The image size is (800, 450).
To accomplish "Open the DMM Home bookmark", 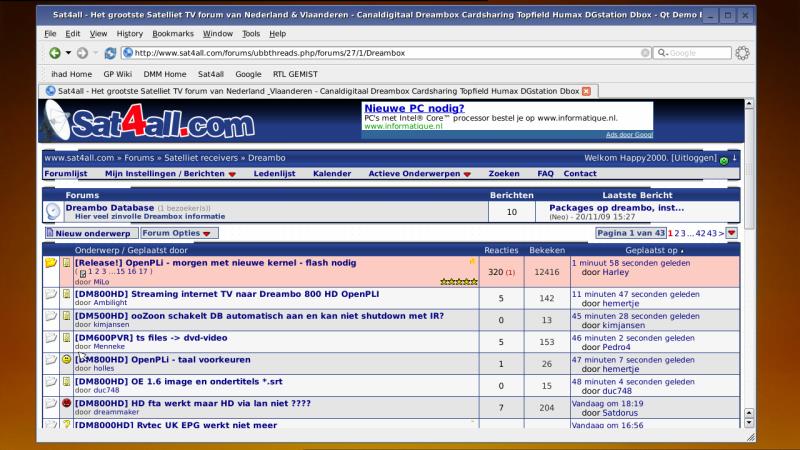I will click(x=165, y=74).
